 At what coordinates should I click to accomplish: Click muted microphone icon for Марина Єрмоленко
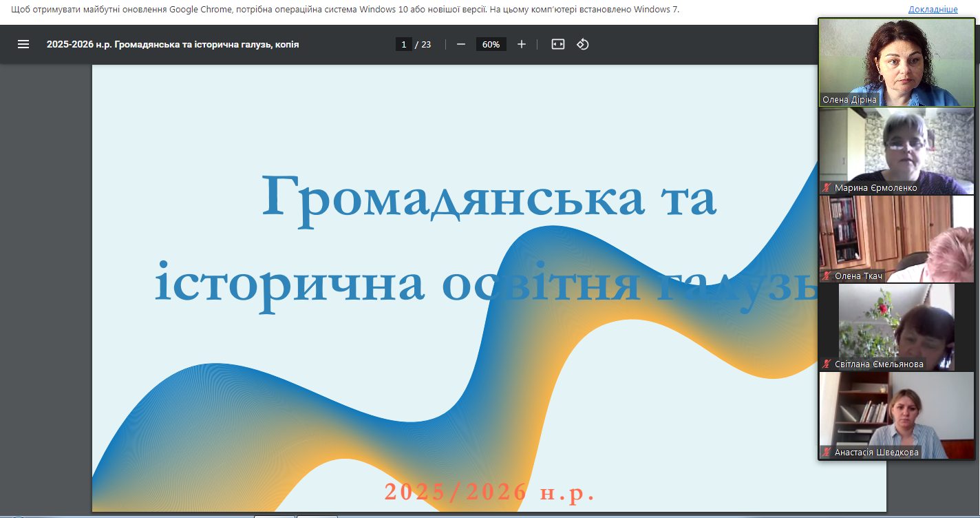tap(827, 188)
